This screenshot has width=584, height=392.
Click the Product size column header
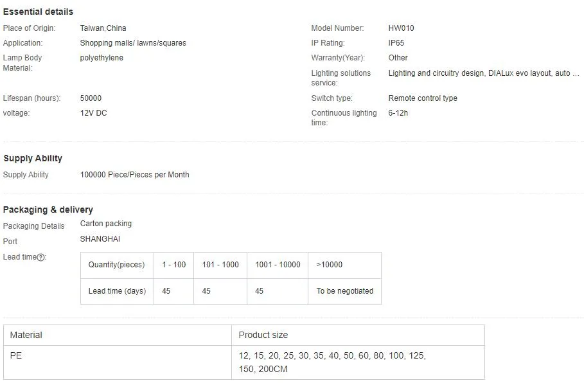[x=263, y=335]
